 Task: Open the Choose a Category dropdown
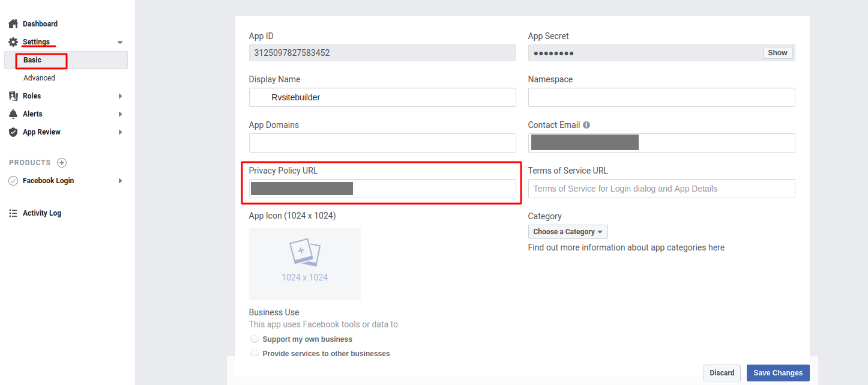(x=568, y=232)
